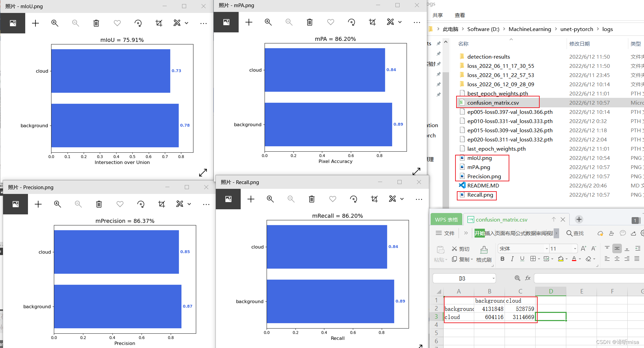
Task: Crop the mIoU.png image
Action: point(159,23)
